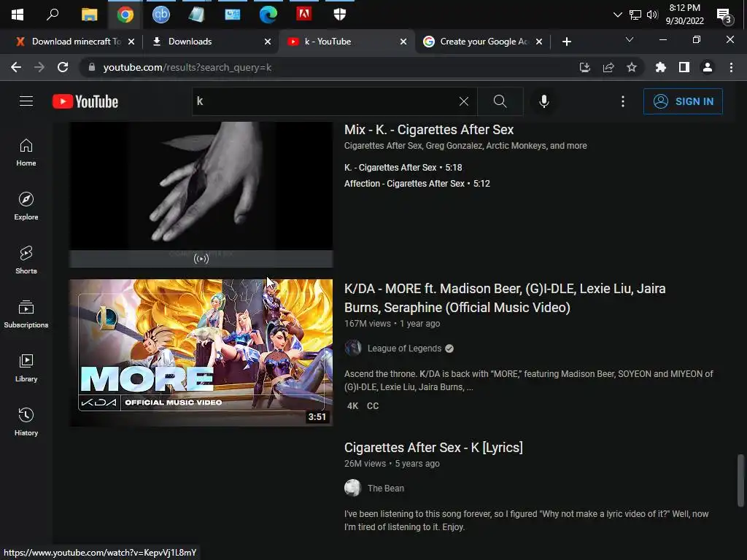
Task: Open League of Legends channel name
Action: click(404, 349)
